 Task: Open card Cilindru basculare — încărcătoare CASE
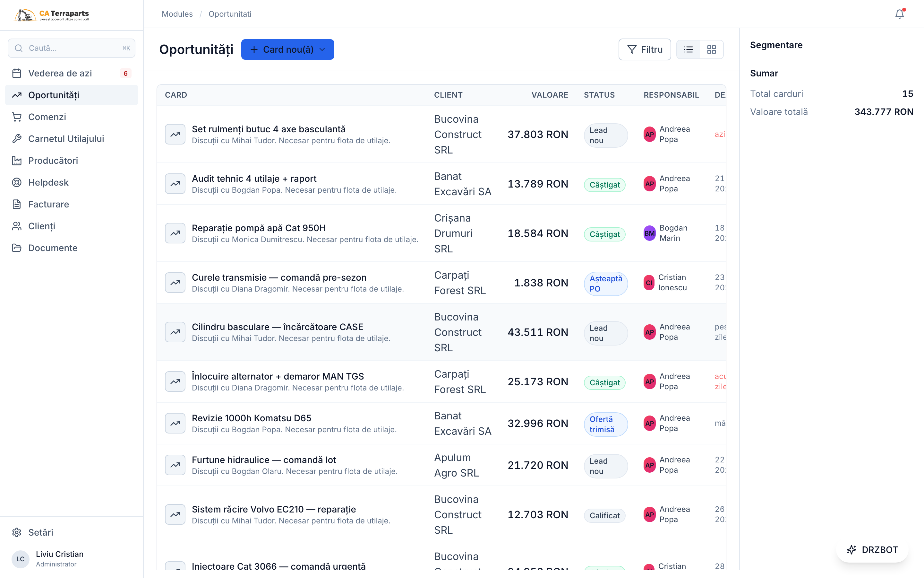277,327
